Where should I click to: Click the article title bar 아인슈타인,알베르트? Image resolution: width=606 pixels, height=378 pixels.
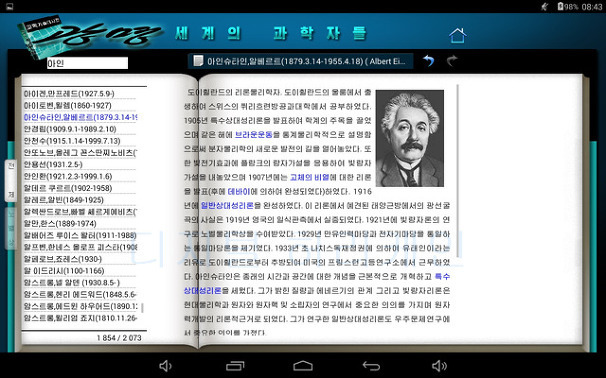click(x=301, y=61)
